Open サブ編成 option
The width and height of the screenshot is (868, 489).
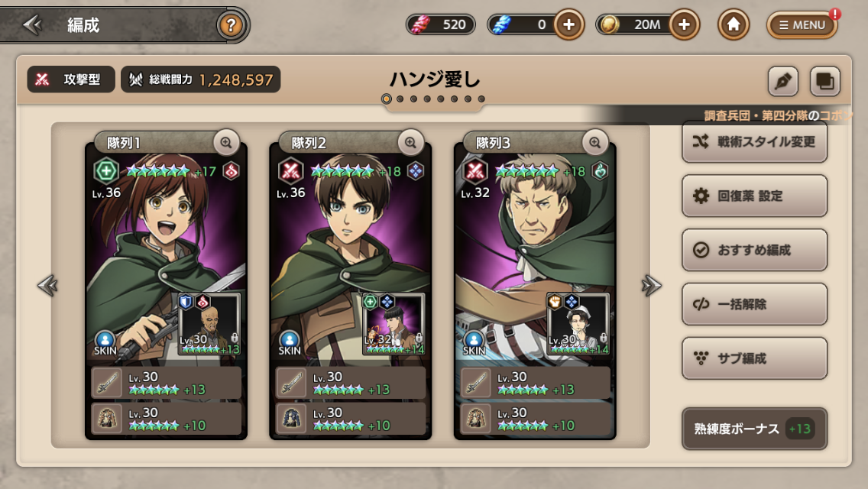tap(754, 358)
